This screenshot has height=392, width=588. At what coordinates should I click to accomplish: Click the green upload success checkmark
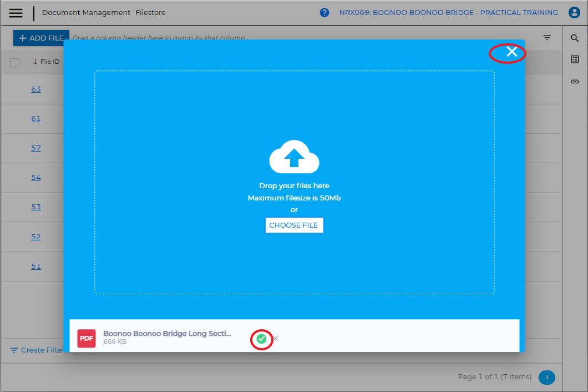[x=262, y=339]
